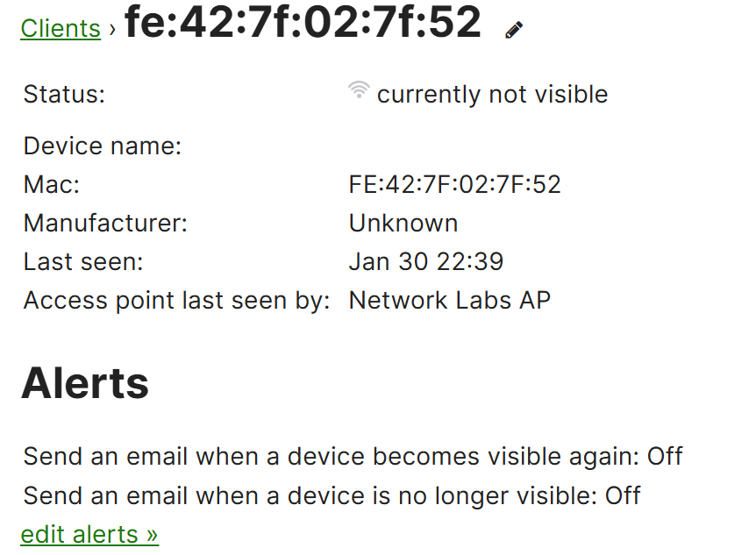Click the pencil edit icon beside the title
Viewport: 756px width, 555px height.
(x=513, y=30)
